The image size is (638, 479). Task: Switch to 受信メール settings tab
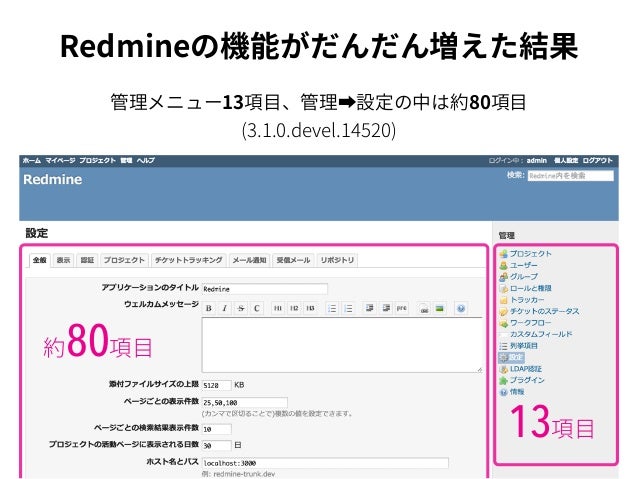[x=293, y=260]
